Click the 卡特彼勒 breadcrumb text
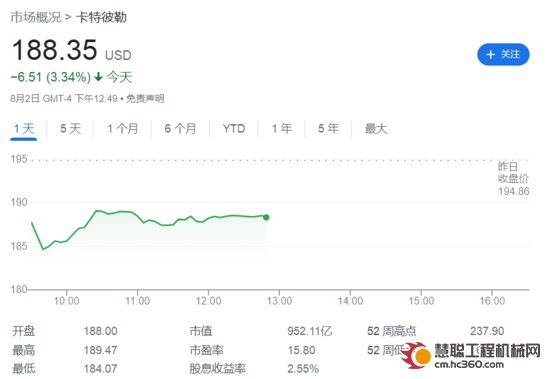This screenshot has width=550, height=379. [x=101, y=17]
